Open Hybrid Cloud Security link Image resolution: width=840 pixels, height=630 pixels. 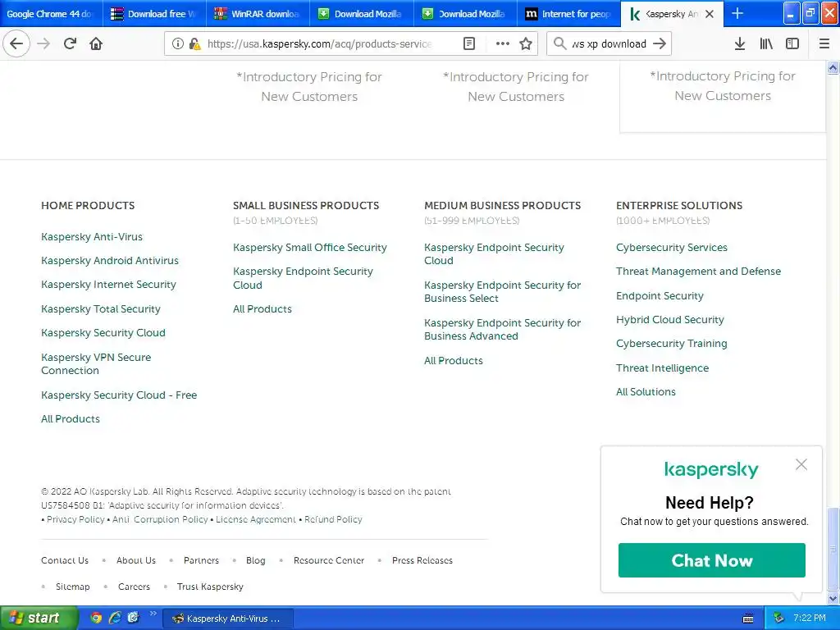coord(669,319)
